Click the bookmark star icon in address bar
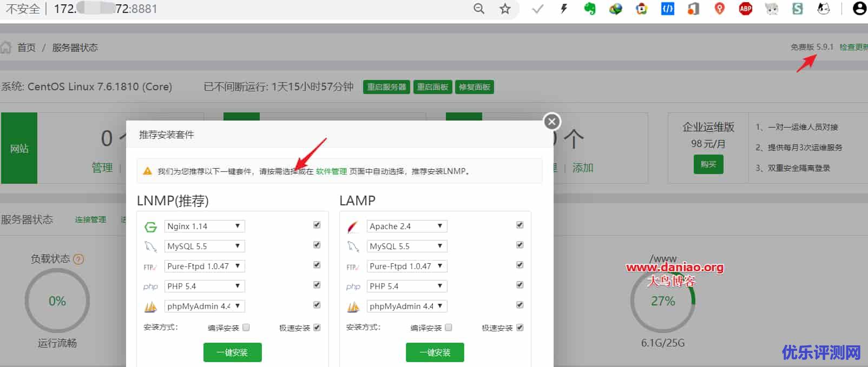This screenshot has width=868, height=367. point(505,9)
